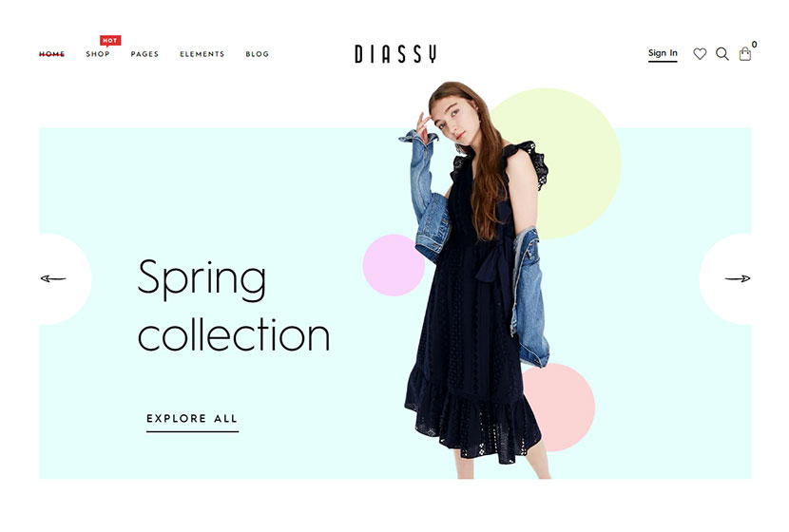Click the cart item count badge
The image size is (789, 532).
(754, 45)
